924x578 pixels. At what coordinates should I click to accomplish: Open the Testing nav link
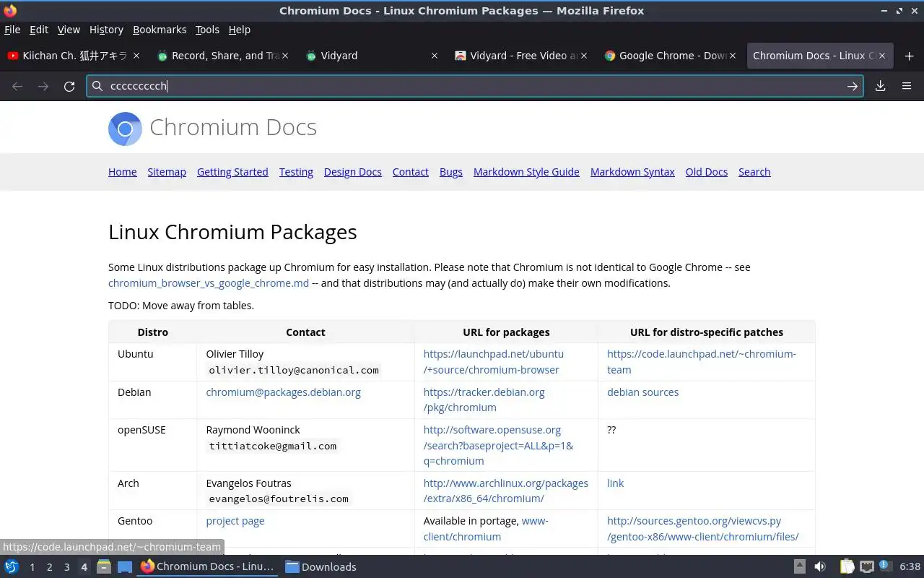296,172
